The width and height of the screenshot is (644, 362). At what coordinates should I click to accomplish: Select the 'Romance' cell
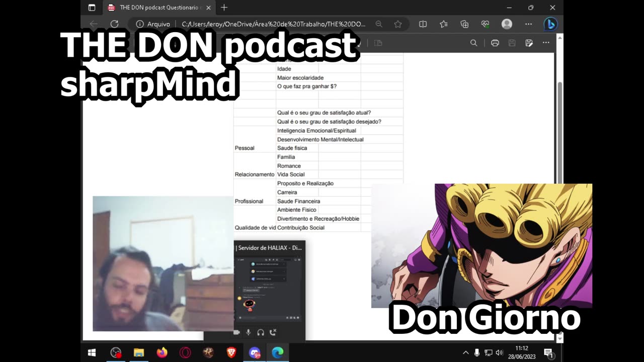[x=289, y=166]
